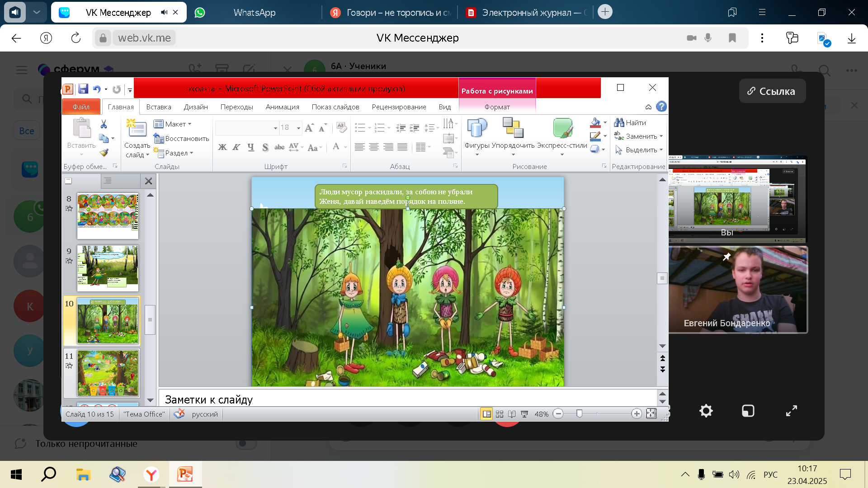The width and height of the screenshot is (868, 488).
Task: Clear all formatting with the eraser icon
Action: click(342, 128)
